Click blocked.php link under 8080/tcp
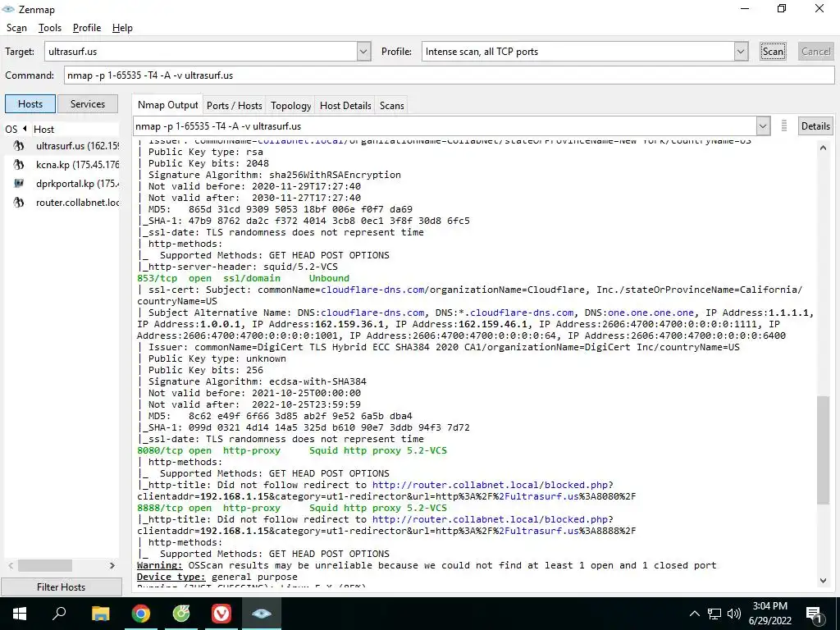The image size is (840, 630). tap(491, 485)
